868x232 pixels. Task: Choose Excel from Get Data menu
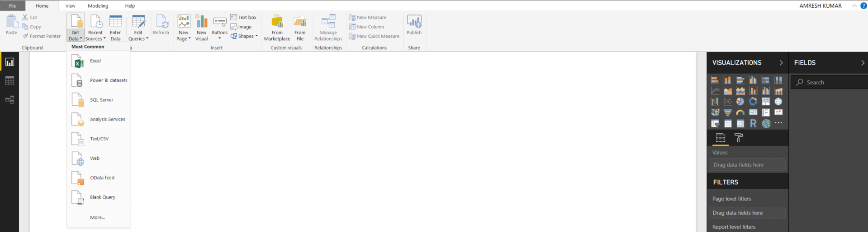[98, 61]
